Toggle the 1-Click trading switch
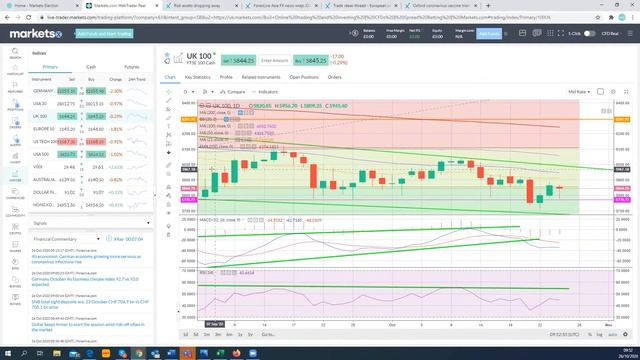640x360 pixels. point(589,33)
